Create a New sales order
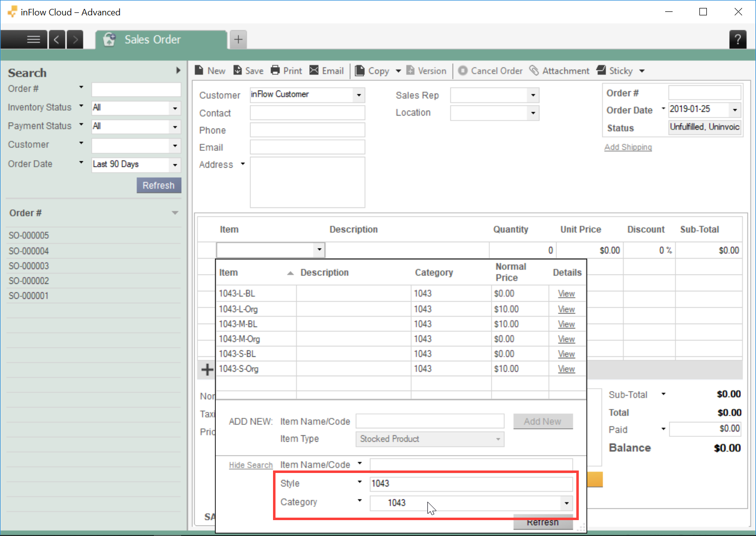756x536 pixels. click(209, 70)
